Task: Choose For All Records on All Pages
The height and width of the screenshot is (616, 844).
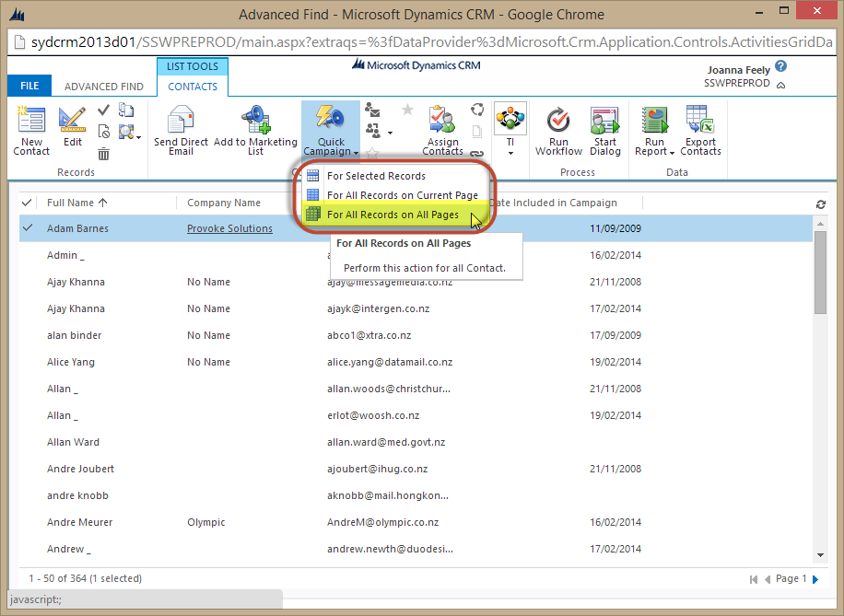Action: (x=392, y=215)
